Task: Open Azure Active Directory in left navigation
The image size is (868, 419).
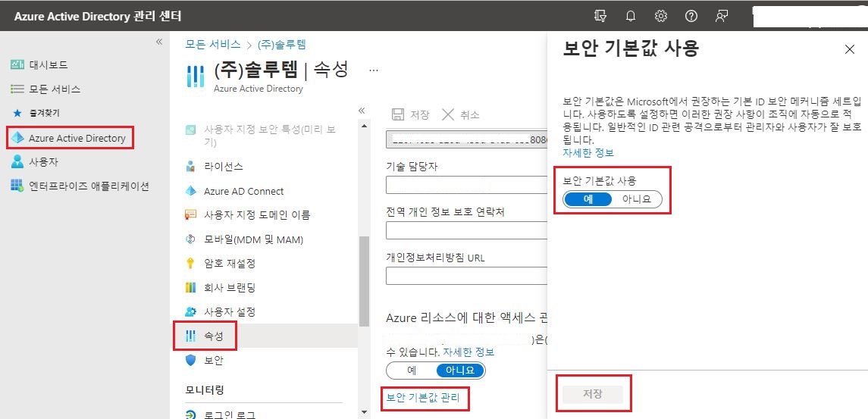Action: click(x=77, y=138)
